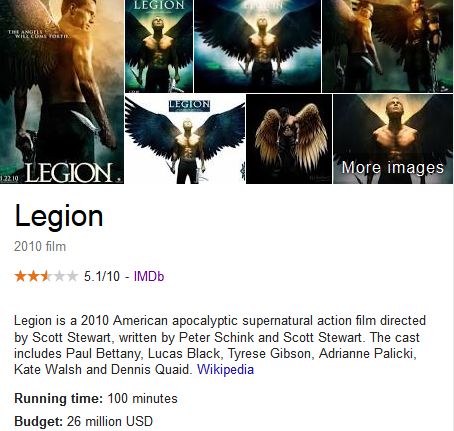Screen dimensions: 454x431
Task: Open the thumbnail showing two winged angels
Action: click(x=388, y=46)
